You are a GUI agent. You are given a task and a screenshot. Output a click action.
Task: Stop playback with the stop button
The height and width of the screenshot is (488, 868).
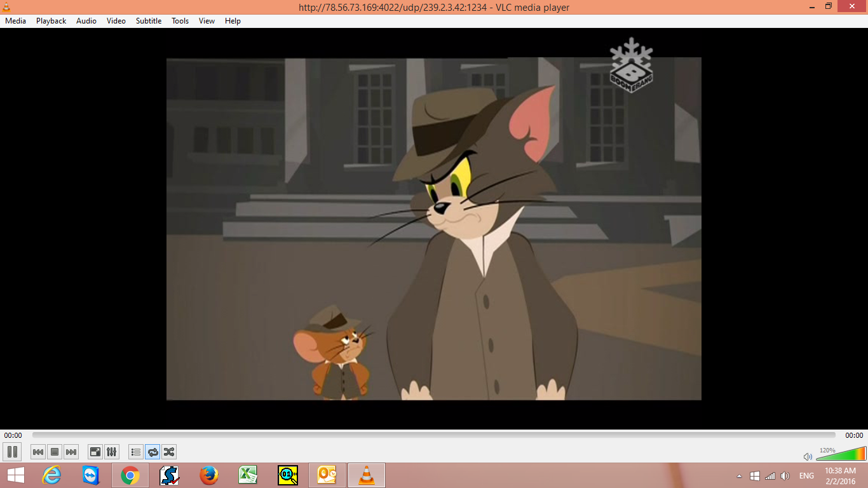point(55,452)
